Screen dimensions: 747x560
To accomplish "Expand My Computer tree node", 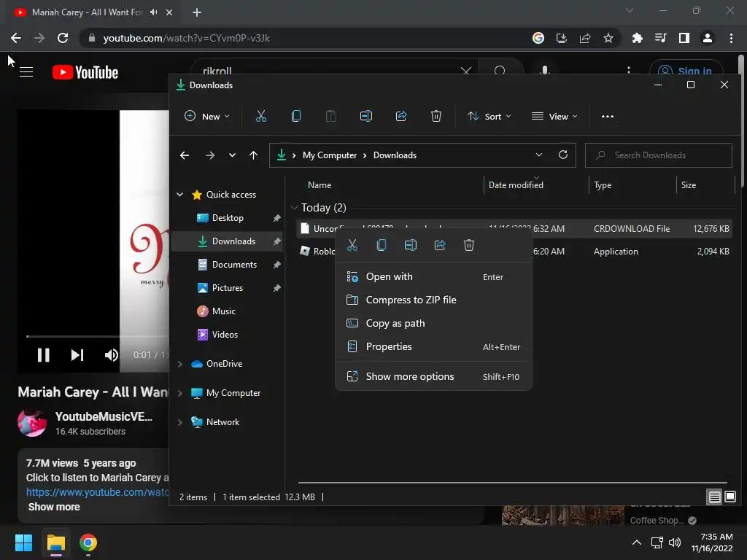I will pyautogui.click(x=179, y=393).
